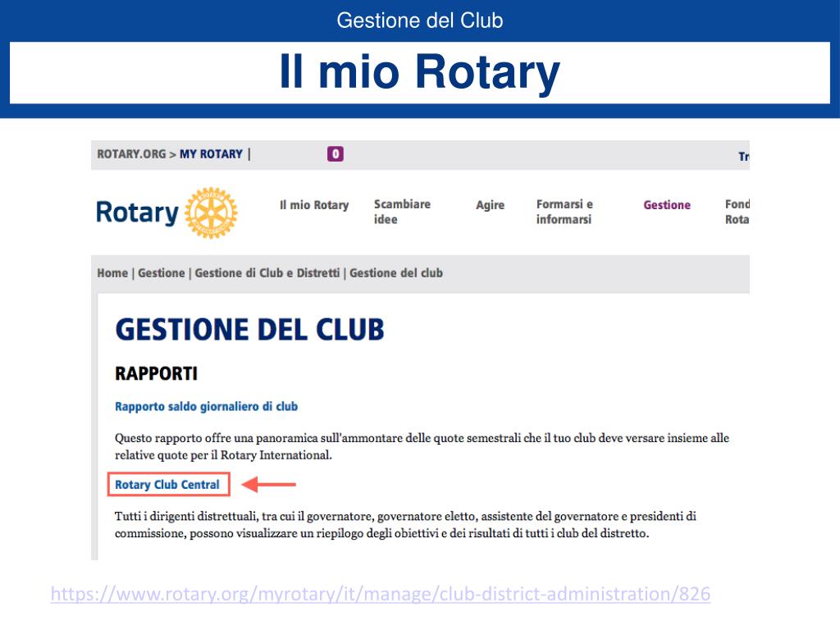Click the 'Questo rapporto offre una panoramica' paragraph
Viewport: 840px width, 630px height.
point(422,446)
